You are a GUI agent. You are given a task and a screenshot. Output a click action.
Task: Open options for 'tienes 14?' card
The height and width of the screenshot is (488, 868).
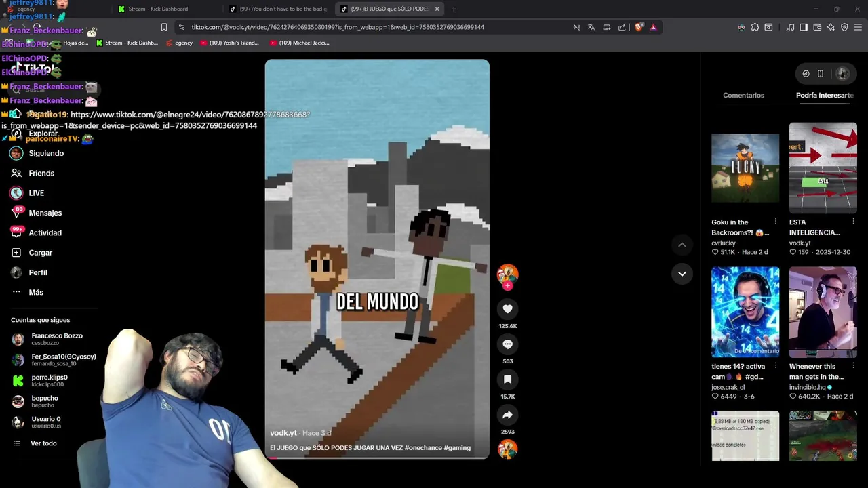(x=776, y=366)
